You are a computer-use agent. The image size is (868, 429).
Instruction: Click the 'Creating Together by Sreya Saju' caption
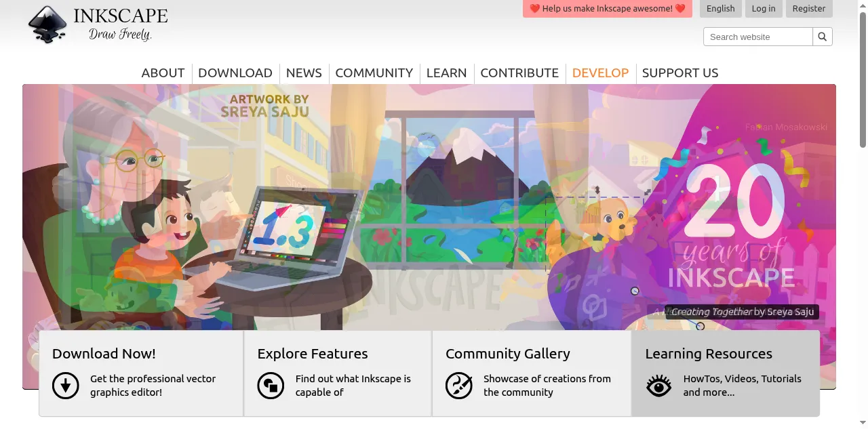[x=743, y=312]
